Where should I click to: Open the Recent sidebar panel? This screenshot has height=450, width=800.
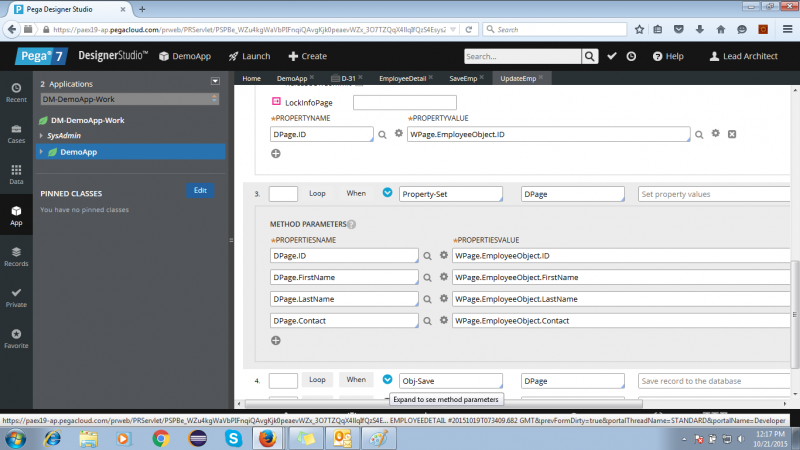tap(16, 93)
